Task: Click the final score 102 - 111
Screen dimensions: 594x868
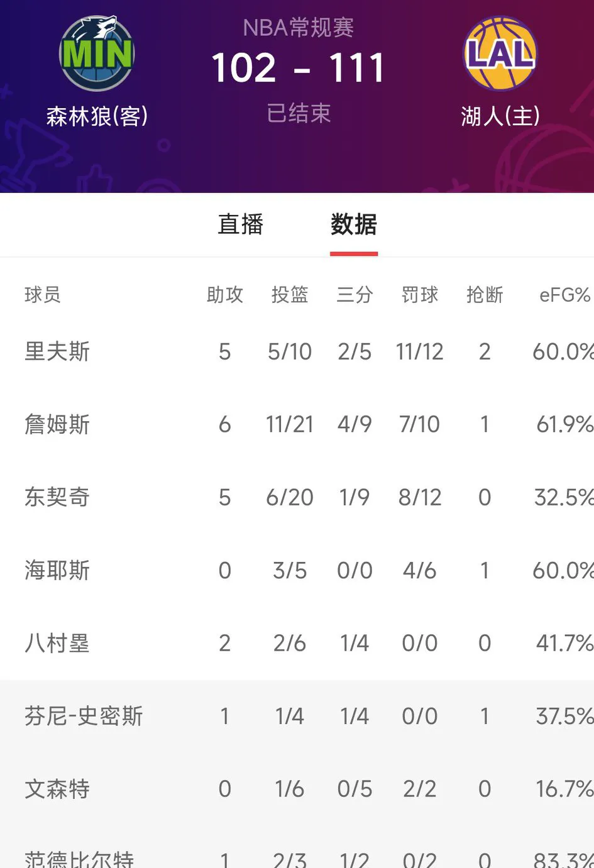Action: (x=297, y=68)
